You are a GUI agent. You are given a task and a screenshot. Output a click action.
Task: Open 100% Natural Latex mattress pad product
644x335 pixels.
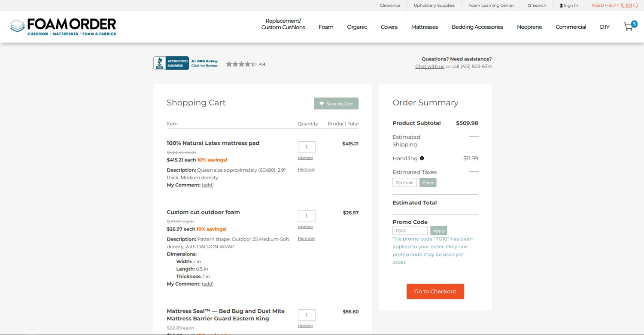213,143
